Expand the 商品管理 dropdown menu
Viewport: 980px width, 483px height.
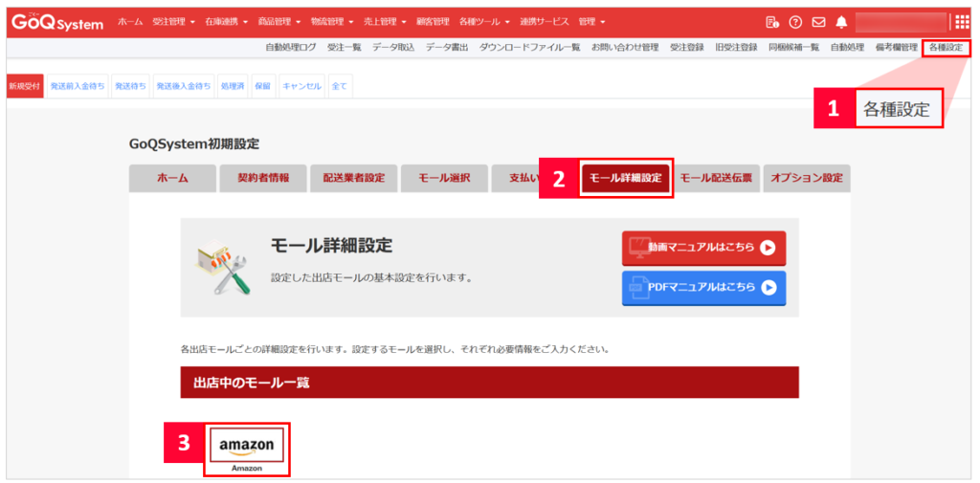click(x=279, y=22)
